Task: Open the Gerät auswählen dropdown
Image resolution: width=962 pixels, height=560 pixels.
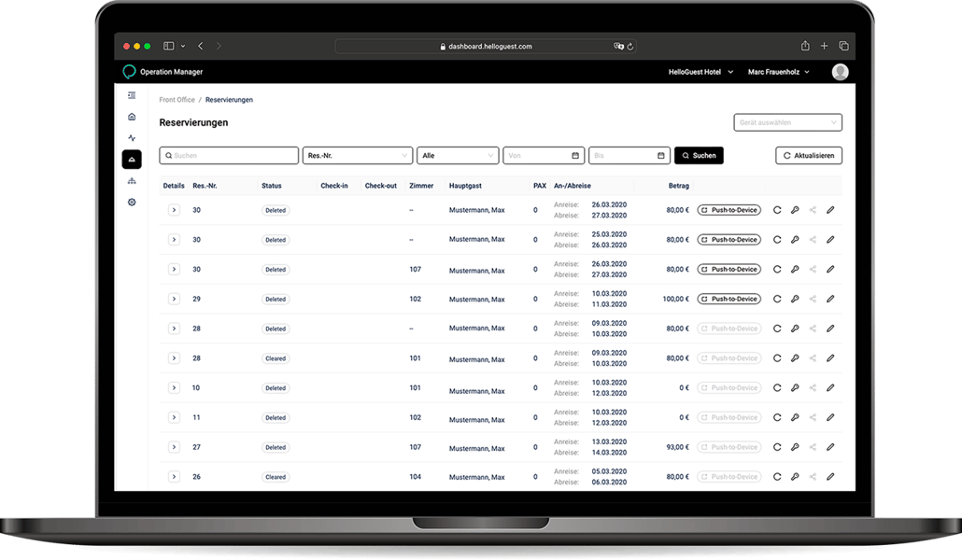Action: coord(787,122)
